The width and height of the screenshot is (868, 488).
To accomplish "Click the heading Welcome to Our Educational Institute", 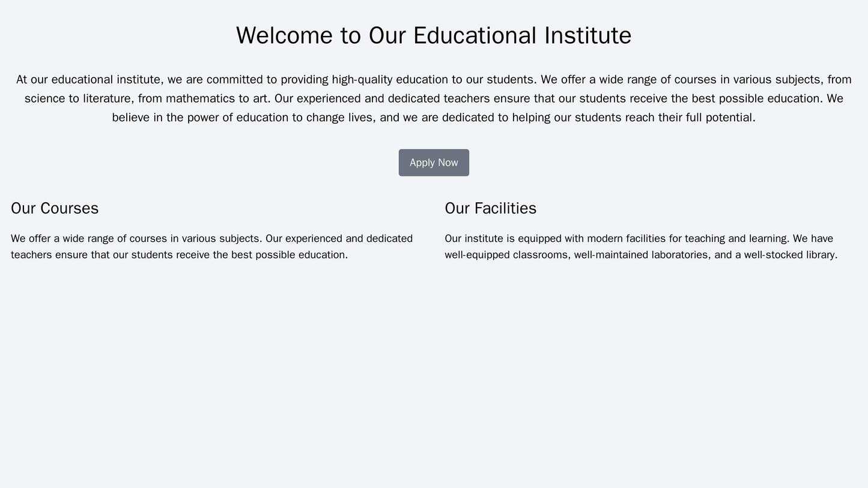I will tap(434, 37).
